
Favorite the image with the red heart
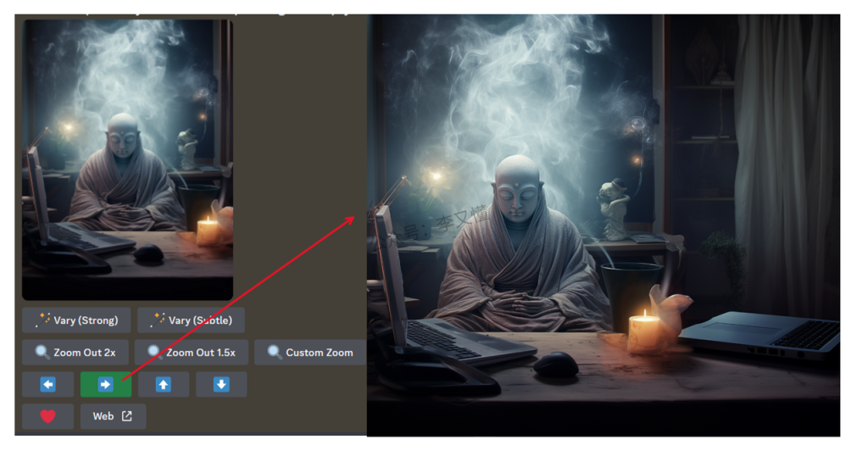point(47,416)
